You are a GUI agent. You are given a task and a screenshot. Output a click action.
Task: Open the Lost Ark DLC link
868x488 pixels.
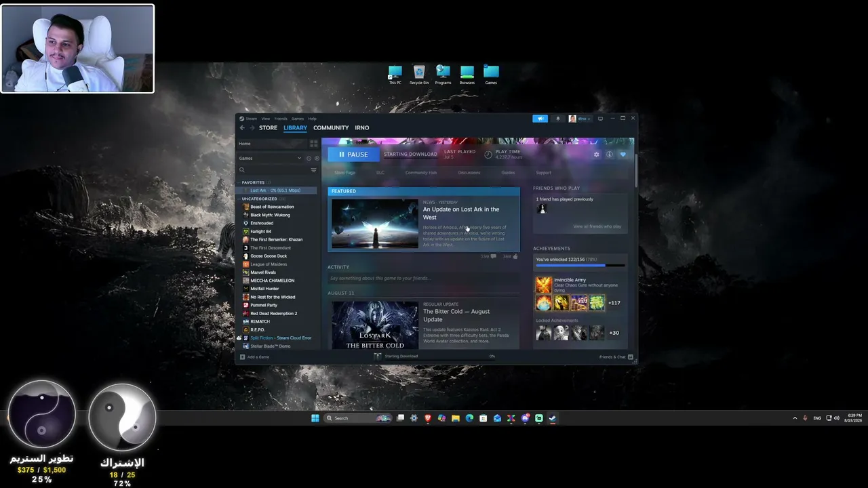coord(380,173)
